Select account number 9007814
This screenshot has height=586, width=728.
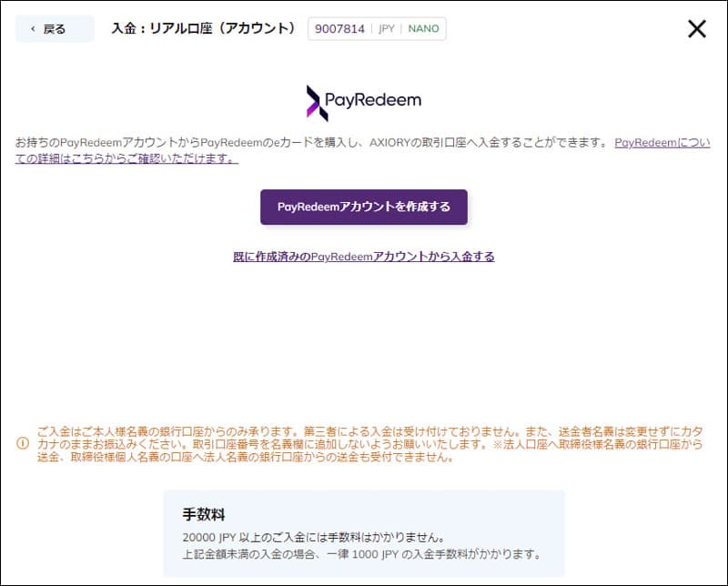pyautogui.click(x=339, y=29)
